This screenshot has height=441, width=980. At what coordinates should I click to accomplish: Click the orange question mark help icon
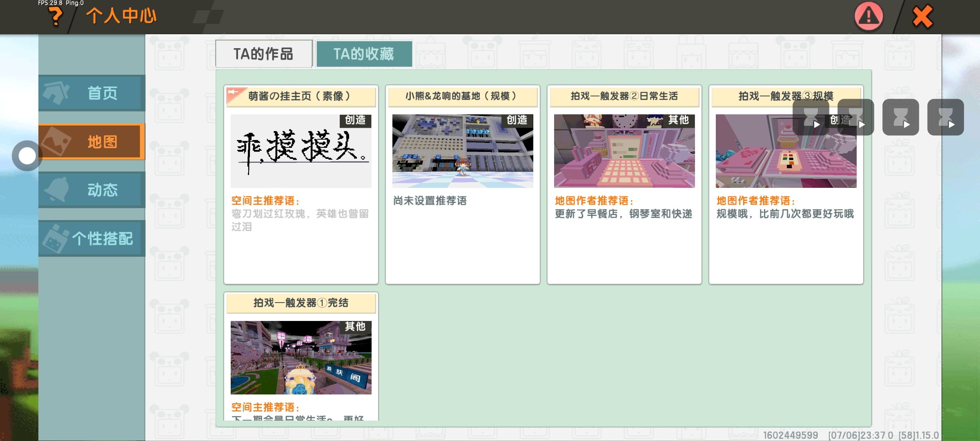click(56, 17)
